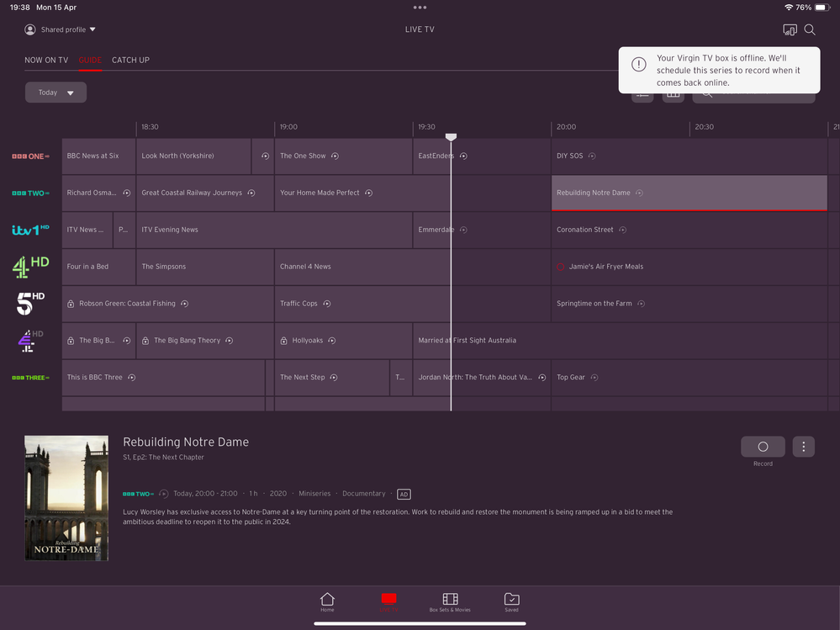This screenshot has width=840, height=630.
Task: Switch to NOW ON TV tab
Action: [46, 60]
